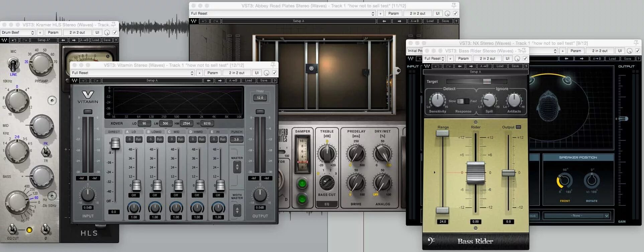The height and width of the screenshot is (252, 644).
Task: Click next preset arrow in Bass Rider toolbar
Action: click(x=470, y=66)
